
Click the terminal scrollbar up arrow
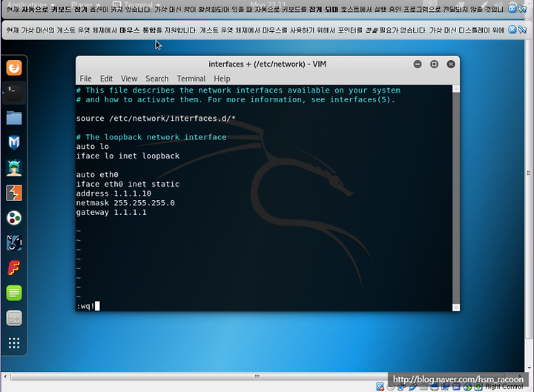(x=456, y=89)
